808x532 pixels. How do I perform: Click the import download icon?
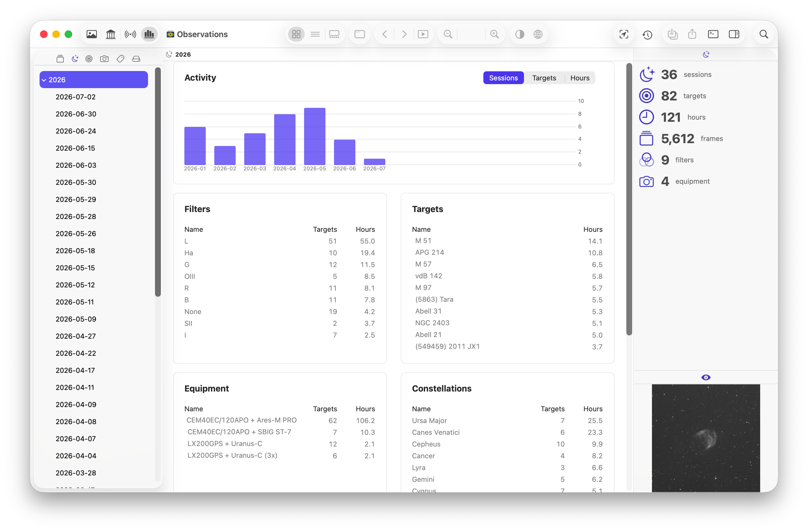(673, 34)
